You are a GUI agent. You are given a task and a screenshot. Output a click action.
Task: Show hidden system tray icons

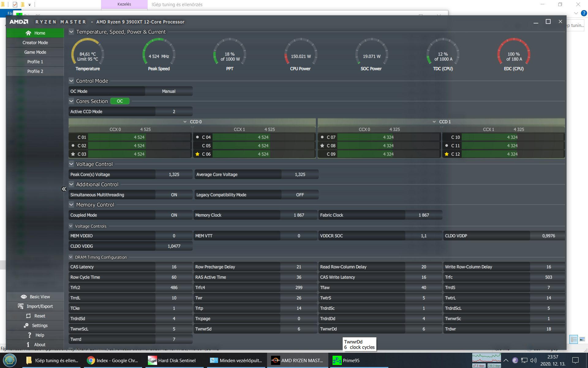tap(506, 360)
